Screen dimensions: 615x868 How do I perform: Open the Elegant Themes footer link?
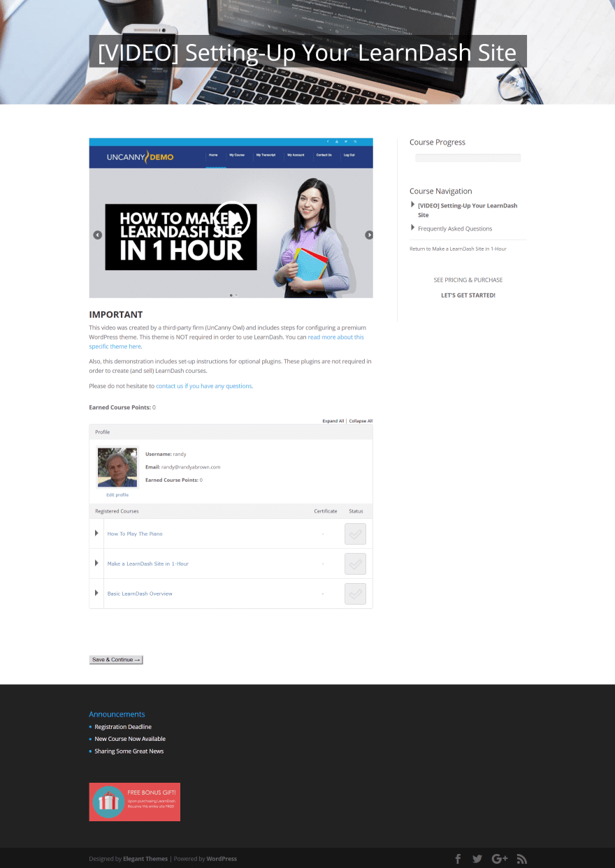[x=145, y=859]
